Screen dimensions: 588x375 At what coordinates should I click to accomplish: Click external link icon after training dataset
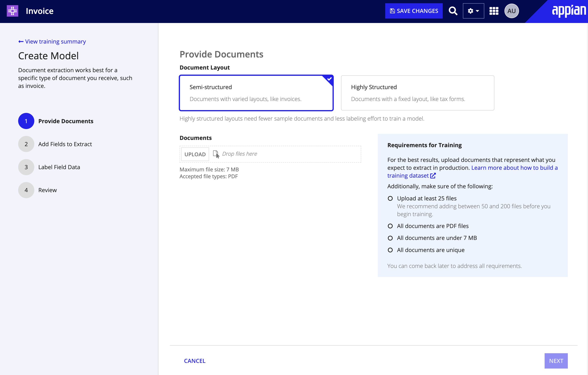pos(433,176)
